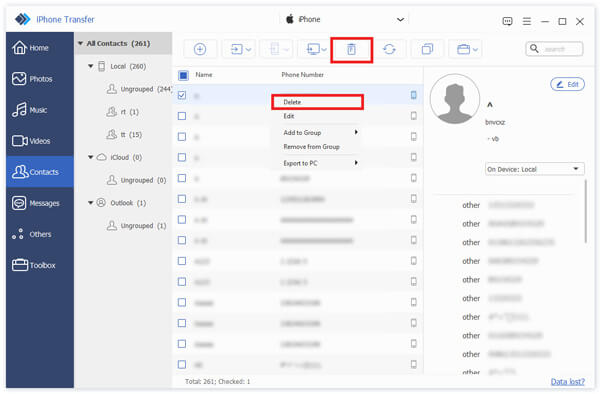Collapse the Outlook (1) tree node

pos(91,203)
